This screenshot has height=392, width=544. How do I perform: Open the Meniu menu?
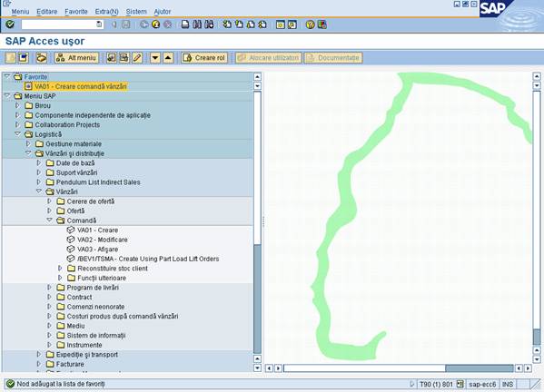20,12
